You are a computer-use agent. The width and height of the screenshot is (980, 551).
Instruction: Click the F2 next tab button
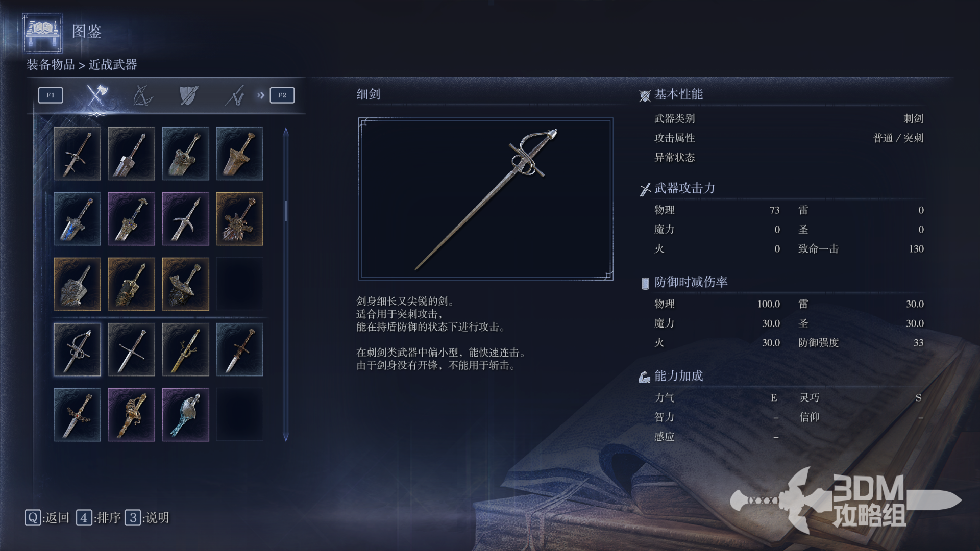(282, 95)
